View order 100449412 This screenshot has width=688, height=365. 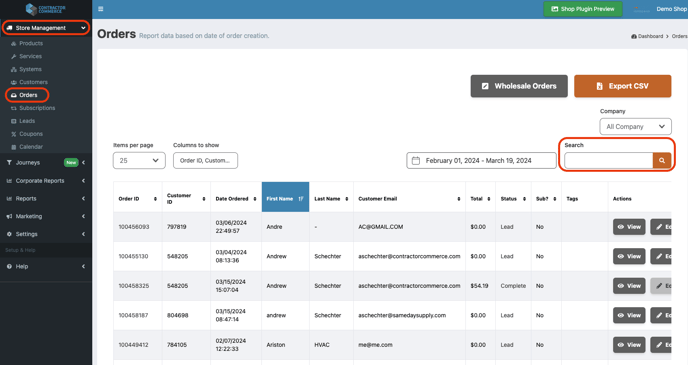pyautogui.click(x=629, y=345)
